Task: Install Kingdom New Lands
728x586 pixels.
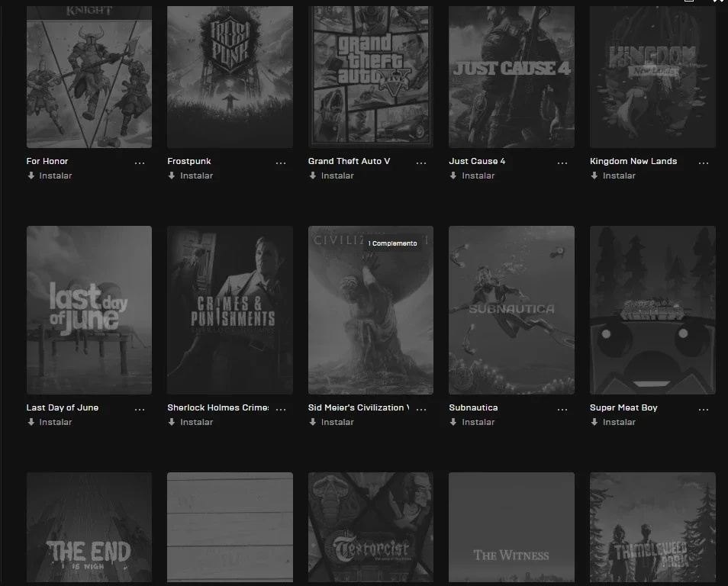Action: 613,175
